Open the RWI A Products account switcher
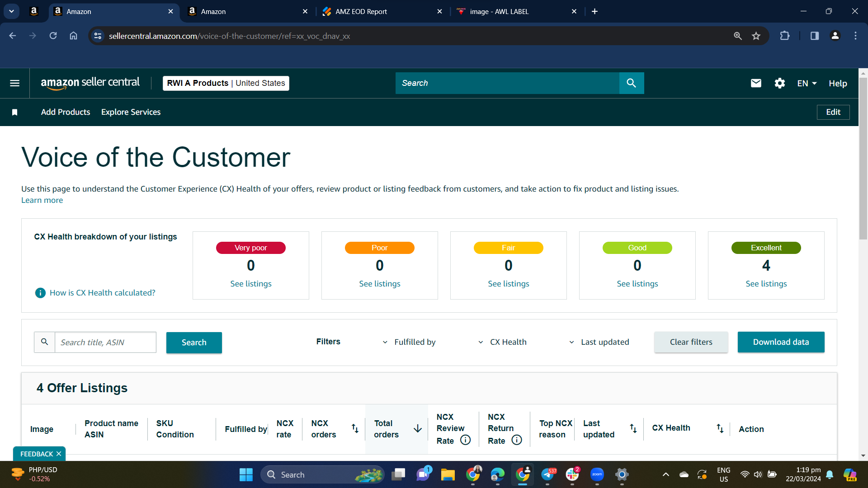Screen dimensions: 868x488 pos(226,83)
